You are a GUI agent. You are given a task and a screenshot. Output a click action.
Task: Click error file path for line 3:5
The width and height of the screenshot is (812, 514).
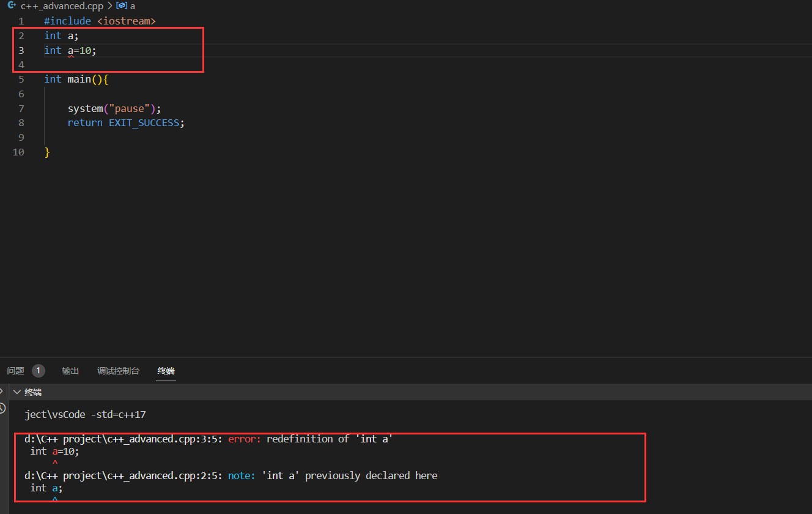[124, 439]
